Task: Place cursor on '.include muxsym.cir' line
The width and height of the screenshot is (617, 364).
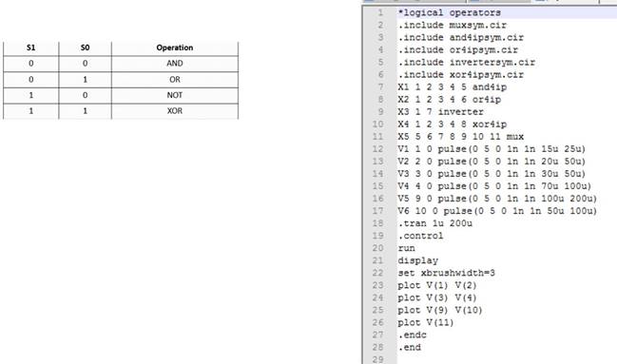Action: pyautogui.click(x=453, y=25)
